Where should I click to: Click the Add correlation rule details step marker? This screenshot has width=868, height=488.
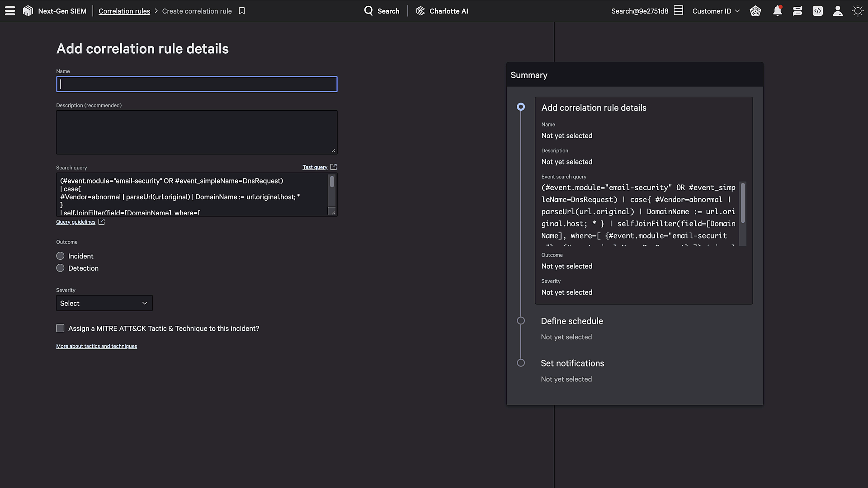coord(521,107)
